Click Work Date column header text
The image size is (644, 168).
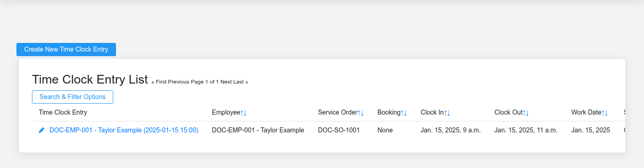pyautogui.click(x=586, y=112)
